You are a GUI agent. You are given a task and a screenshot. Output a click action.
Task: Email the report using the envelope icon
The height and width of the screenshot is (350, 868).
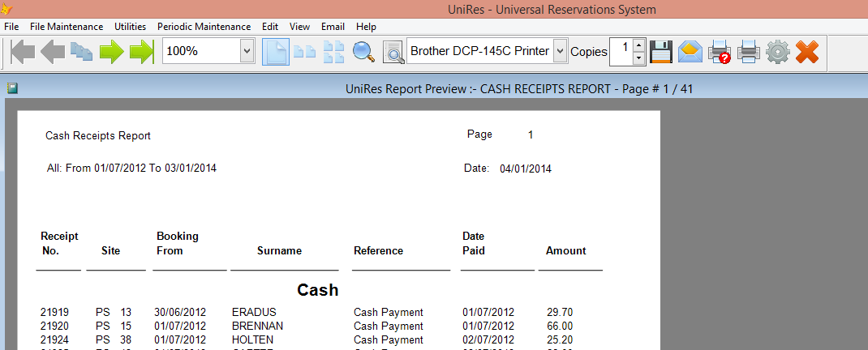[x=690, y=52]
